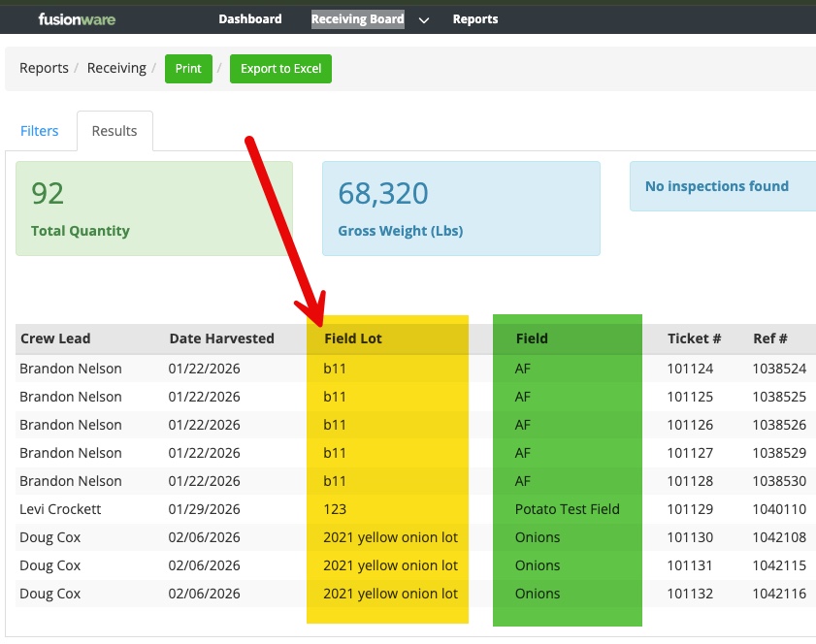The image size is (816, 644).
Task: Switch to the Filters tab
Action: 40,131
